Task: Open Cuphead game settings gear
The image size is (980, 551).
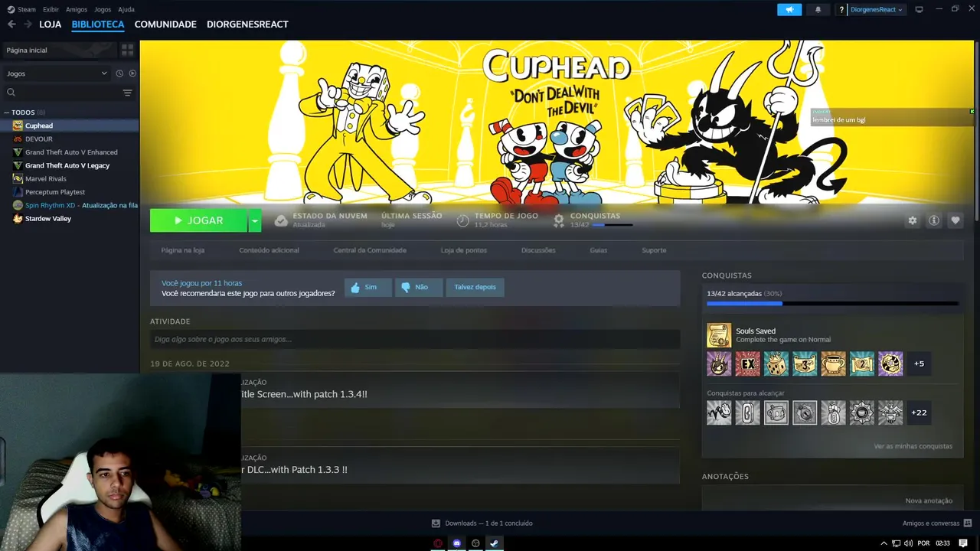Action: click(x=912, y=220)
